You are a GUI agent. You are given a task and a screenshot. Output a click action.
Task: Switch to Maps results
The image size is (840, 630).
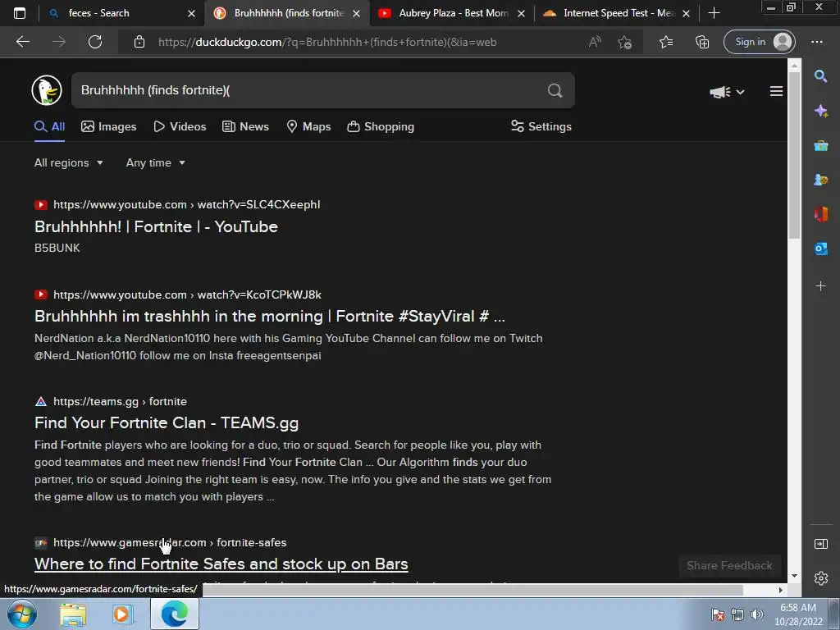tap(308, 127)
